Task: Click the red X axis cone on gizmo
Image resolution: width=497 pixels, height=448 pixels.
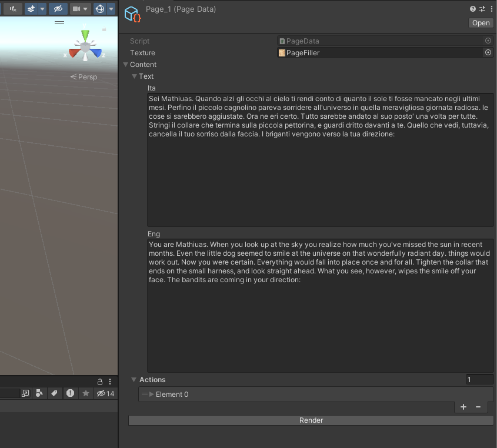Action: tap(74, 52)
